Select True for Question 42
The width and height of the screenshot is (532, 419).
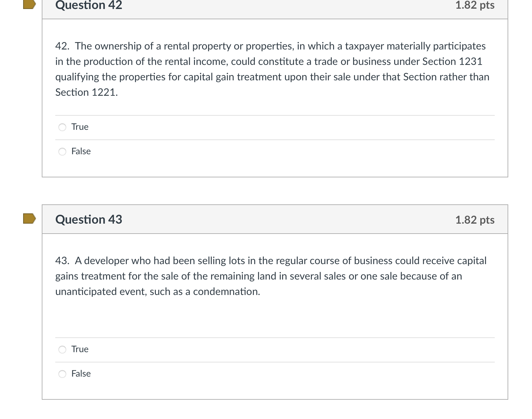62,127
